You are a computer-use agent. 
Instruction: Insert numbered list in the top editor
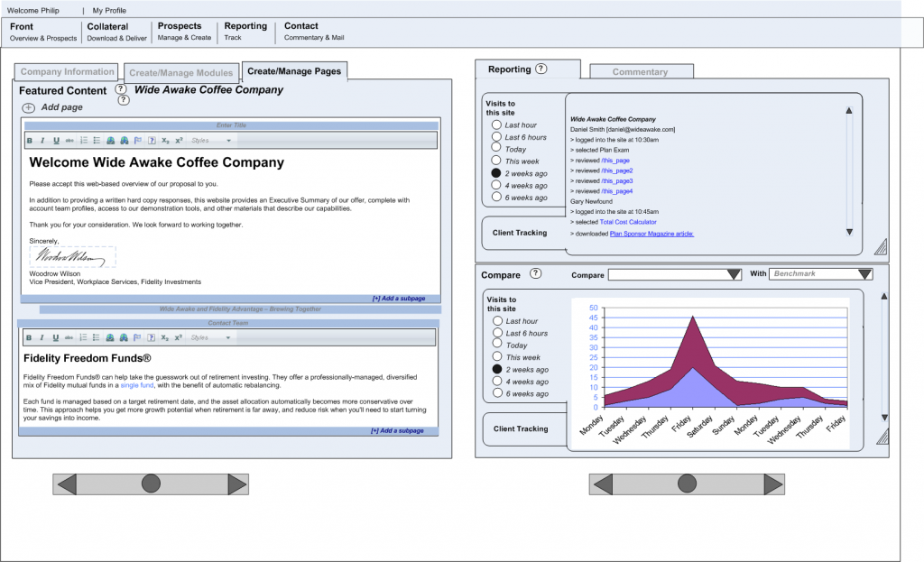(83, 141)
